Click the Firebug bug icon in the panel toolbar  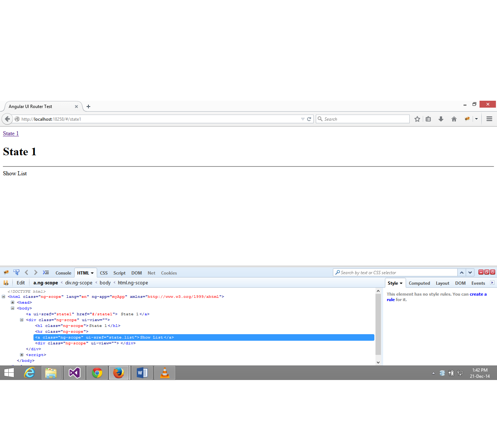click(x=6, y=272)
